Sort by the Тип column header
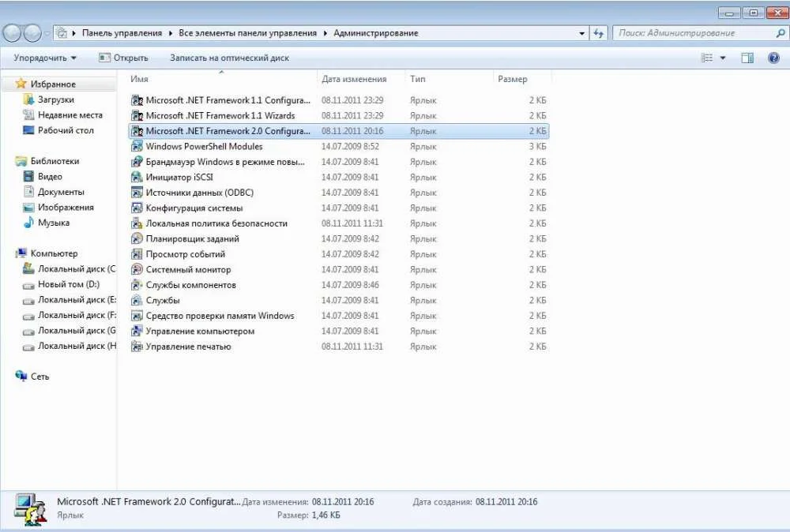 [x=449, y=79]
